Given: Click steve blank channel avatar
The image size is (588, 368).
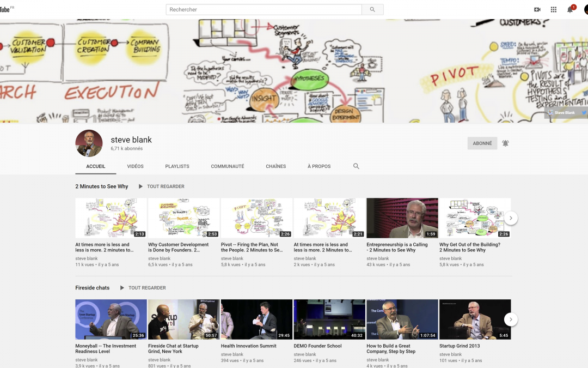Looking at the screenshot, I should [x=89, y=143].
